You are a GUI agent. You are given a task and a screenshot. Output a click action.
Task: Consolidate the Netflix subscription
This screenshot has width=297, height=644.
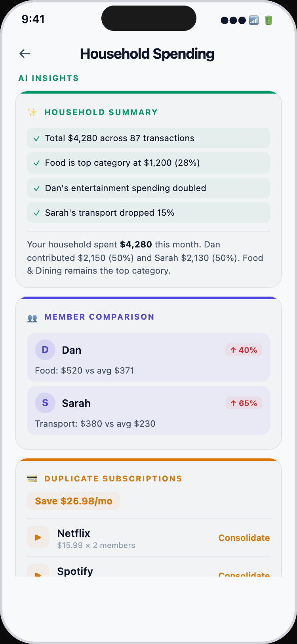[244, 538]
